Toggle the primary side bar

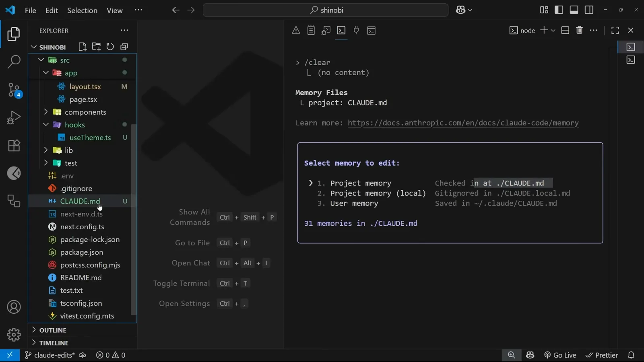click(559, 10)
